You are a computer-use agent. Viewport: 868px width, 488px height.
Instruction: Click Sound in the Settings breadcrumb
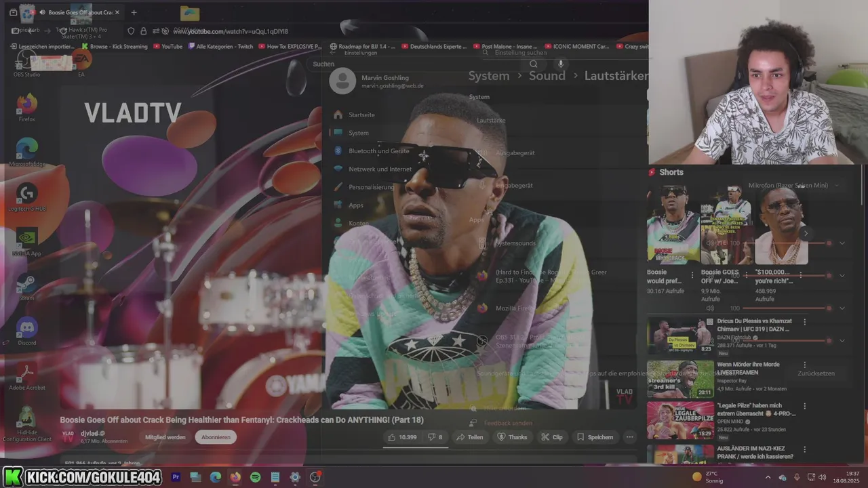tap(547, 76)
